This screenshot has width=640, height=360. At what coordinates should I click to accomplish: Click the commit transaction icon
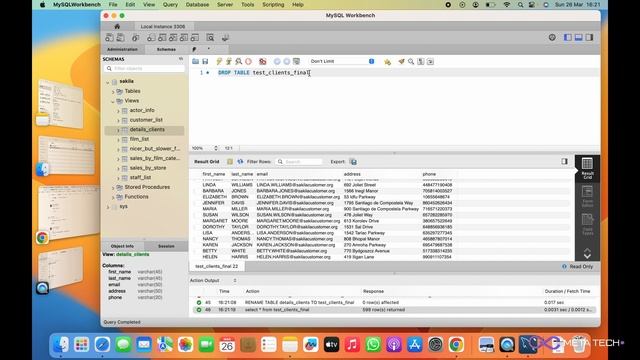[277, 61]
